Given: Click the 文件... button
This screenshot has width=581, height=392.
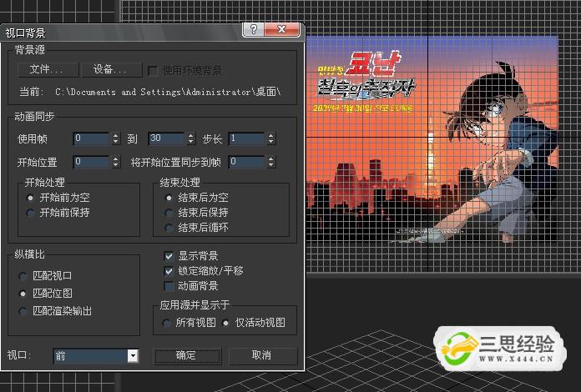Looking at the screenshot, I should [48, 69].
